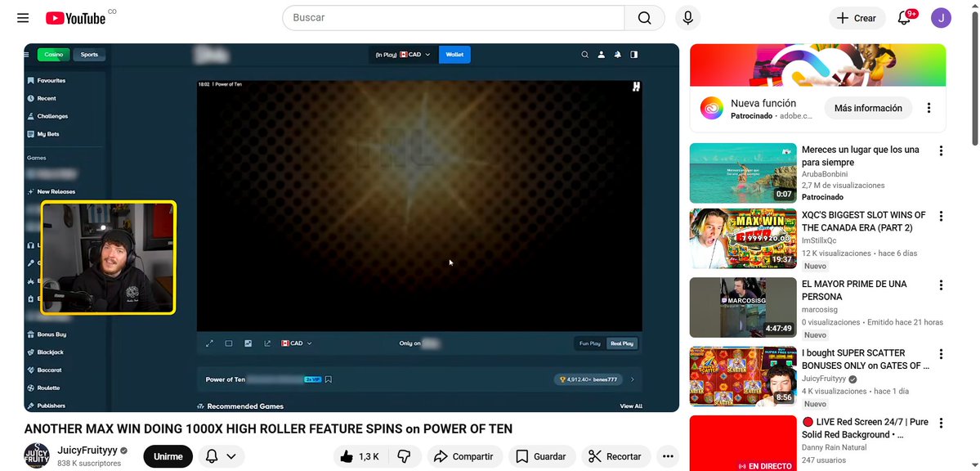Open the notifications bell
This screenshot has width=980, height=471.
coord(904,18)
